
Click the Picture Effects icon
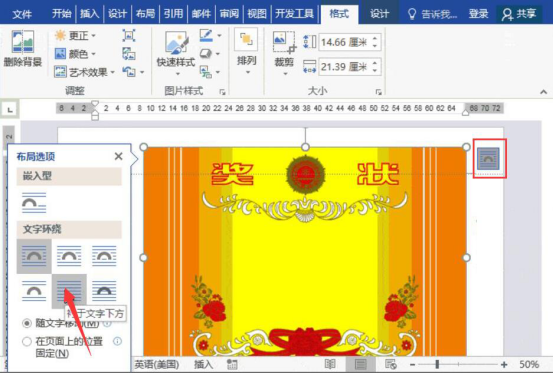pos(206,54)
